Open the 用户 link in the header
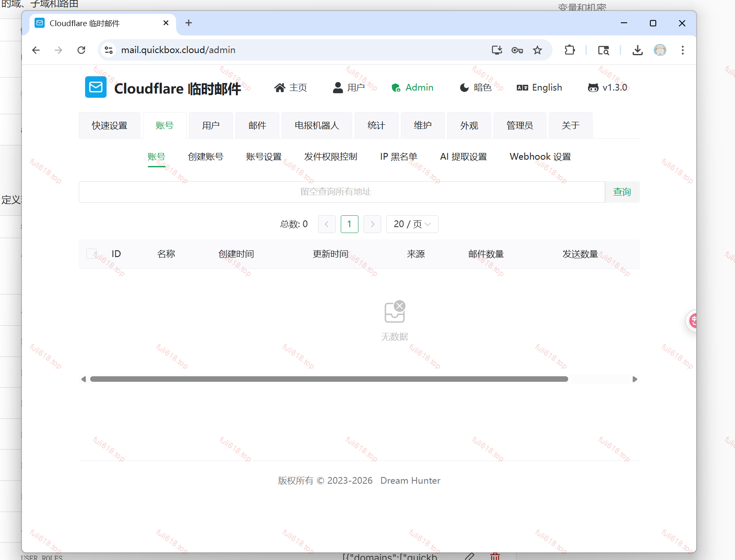This screenshot has width=735, height=560. tap(349, 88)
